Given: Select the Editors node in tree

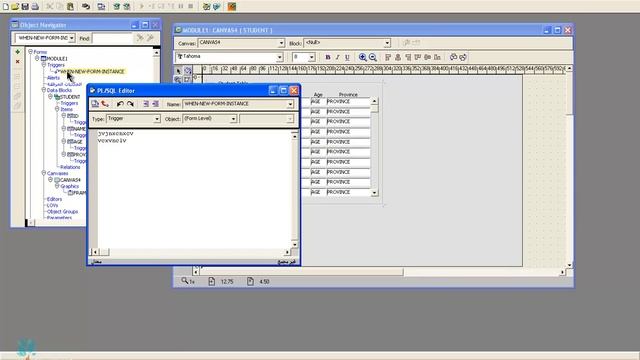Looking at the screenshot, I should [54, 199].
